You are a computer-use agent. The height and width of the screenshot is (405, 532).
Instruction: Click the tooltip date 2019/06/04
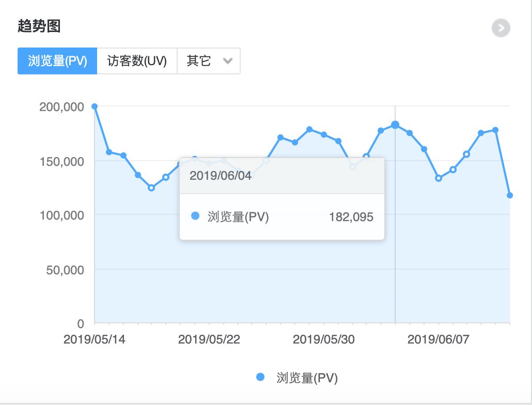tap(221, 176)
